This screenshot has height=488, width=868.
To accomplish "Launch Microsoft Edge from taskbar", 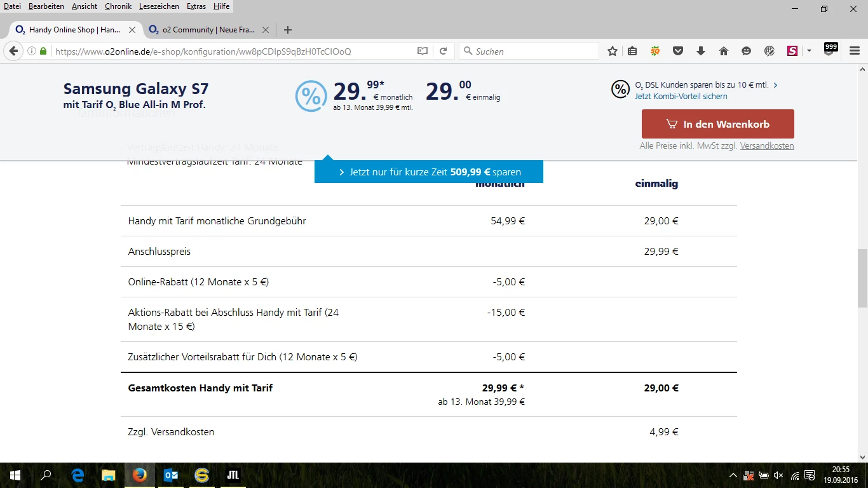I will coord(78,475).
